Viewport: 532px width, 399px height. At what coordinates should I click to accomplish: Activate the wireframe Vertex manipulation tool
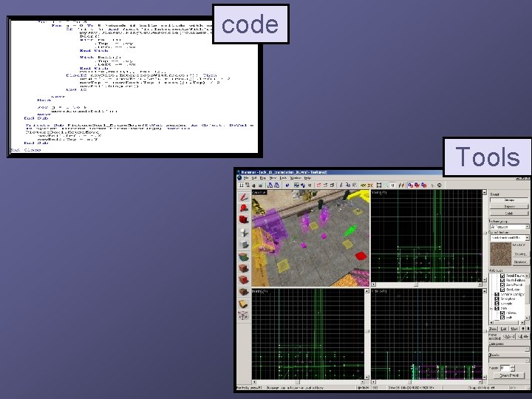coord(244,316)
